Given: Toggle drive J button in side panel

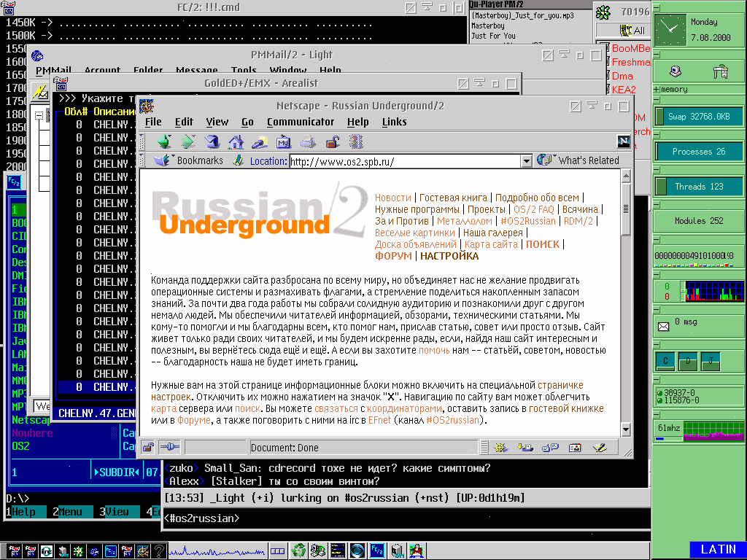Looking at the screenshot, I should [x=711, y=362].
